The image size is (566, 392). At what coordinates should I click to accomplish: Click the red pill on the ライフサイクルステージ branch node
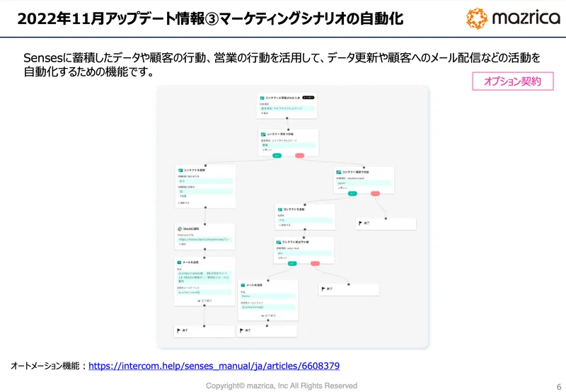299,156
